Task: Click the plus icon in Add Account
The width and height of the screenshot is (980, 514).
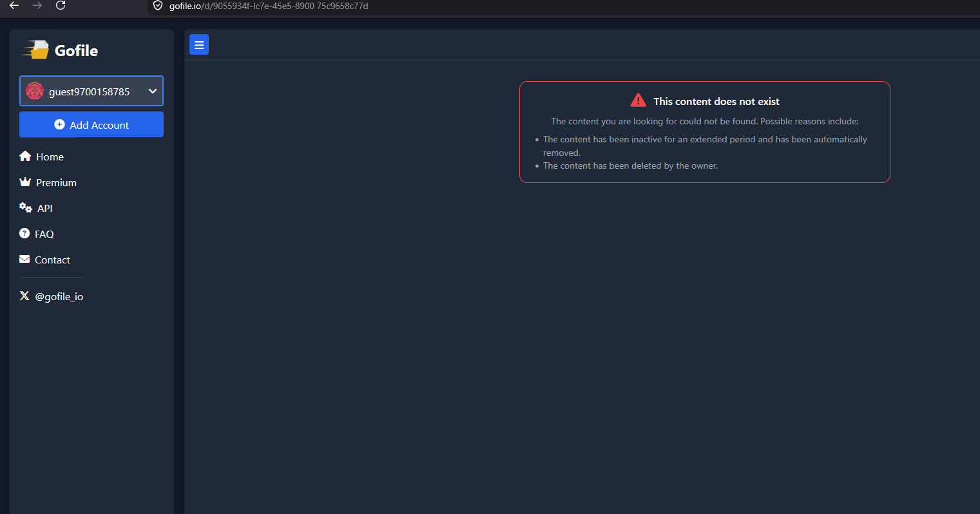Action: (x=59, y=124)
